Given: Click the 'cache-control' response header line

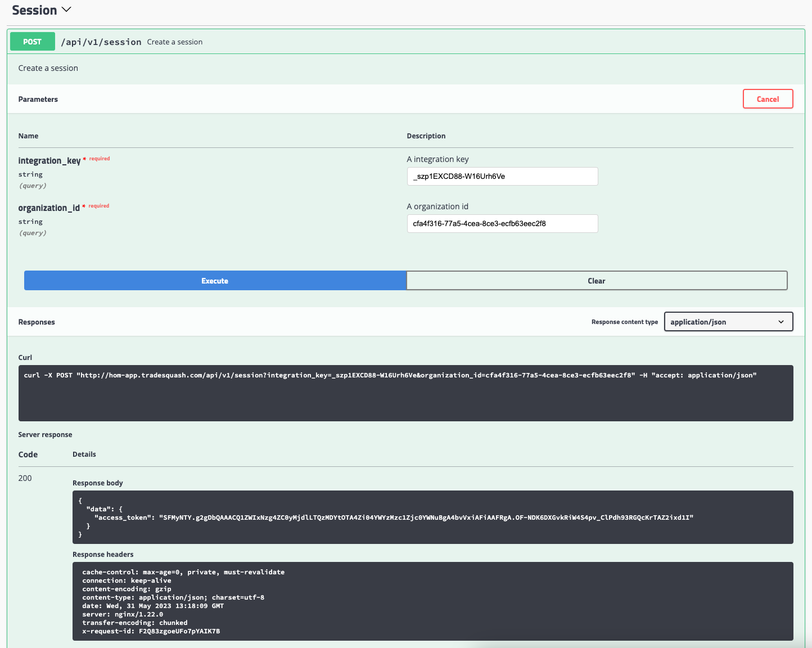Looking at the screenshot, I should [183, 572].
